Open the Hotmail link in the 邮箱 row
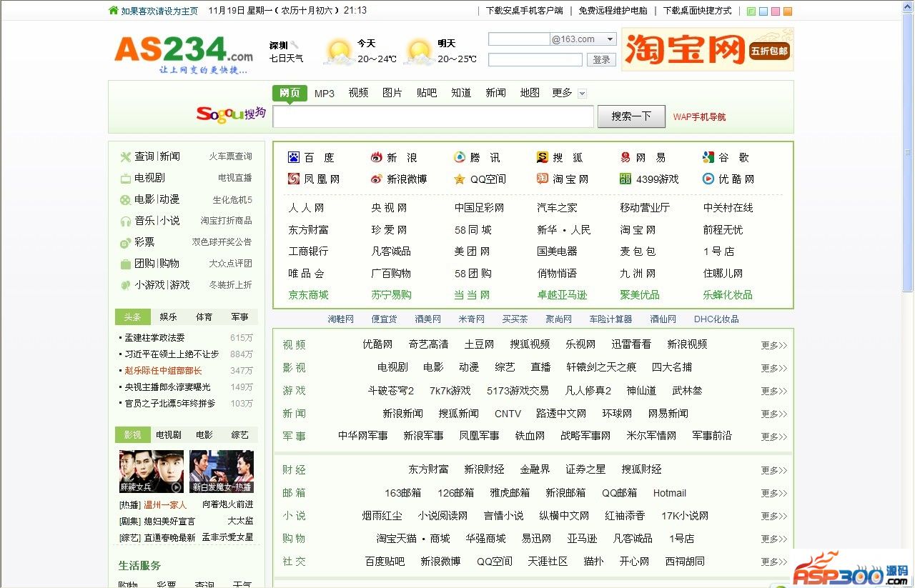This screenshot has width=915, height=588. click(x=670, y=493)
